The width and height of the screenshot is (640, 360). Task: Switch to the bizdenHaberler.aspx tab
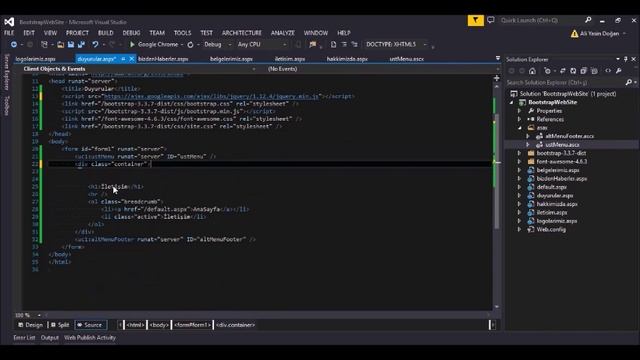[163, 59]
